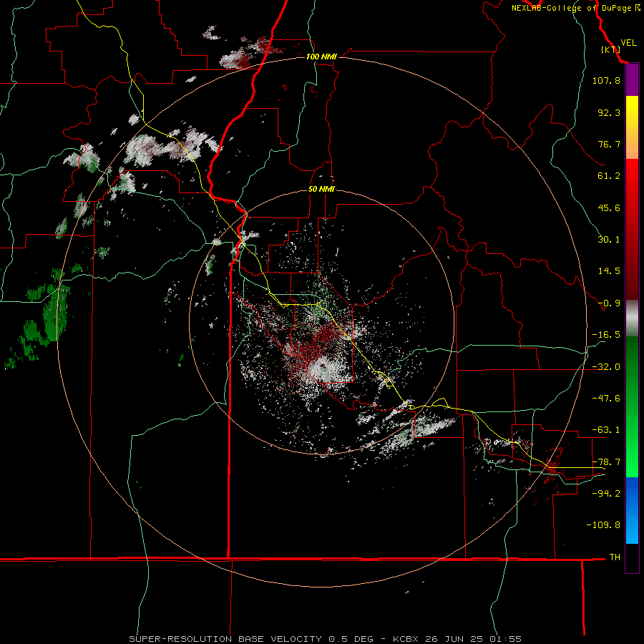Select the -63.1 legend value
Viewport: 644px width, 644px height.
coord(606,430)
